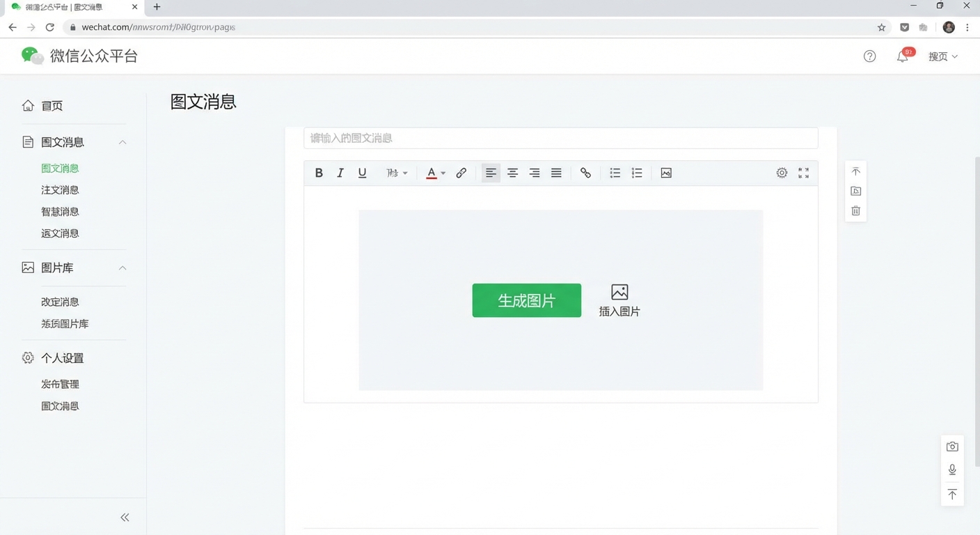
Task: Collapse the sidebar with double-chevron icon
Action: 125,517
